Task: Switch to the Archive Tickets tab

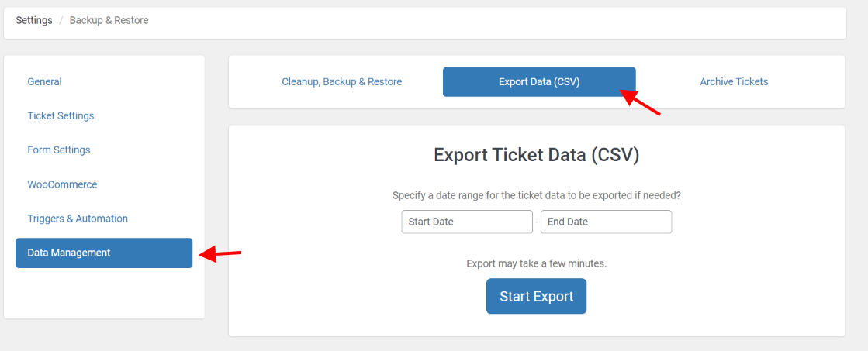Action: coord(734,81)
